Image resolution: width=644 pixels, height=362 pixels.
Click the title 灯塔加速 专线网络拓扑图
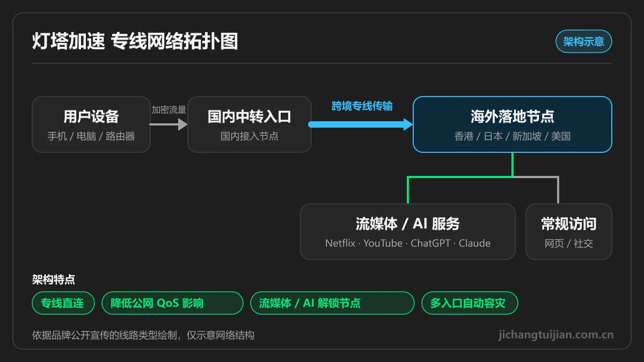click(x=135, y=41)
